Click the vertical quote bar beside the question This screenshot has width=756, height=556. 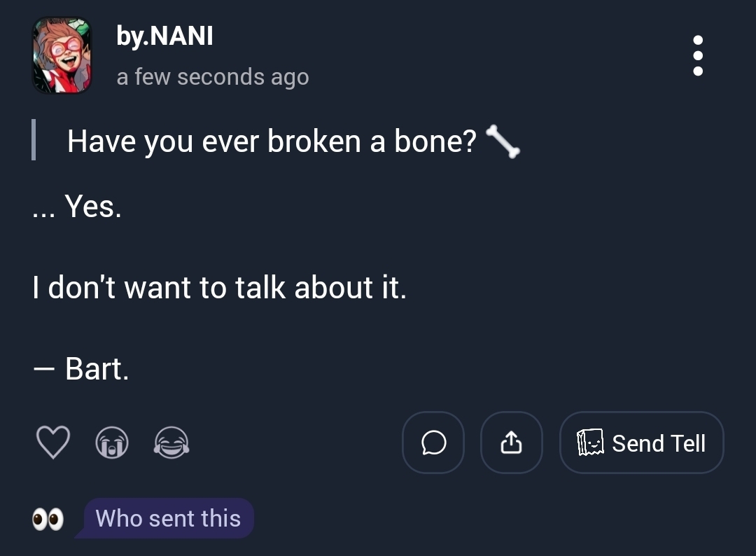[34, 141]
